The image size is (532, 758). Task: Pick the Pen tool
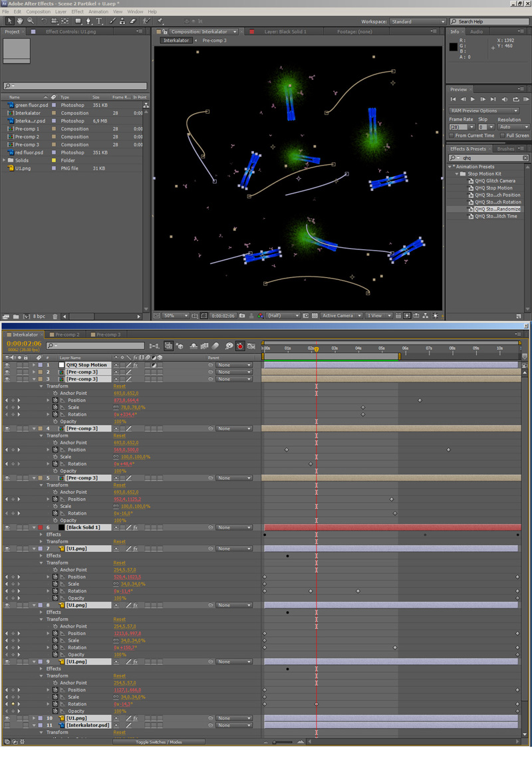pos(88,21)
